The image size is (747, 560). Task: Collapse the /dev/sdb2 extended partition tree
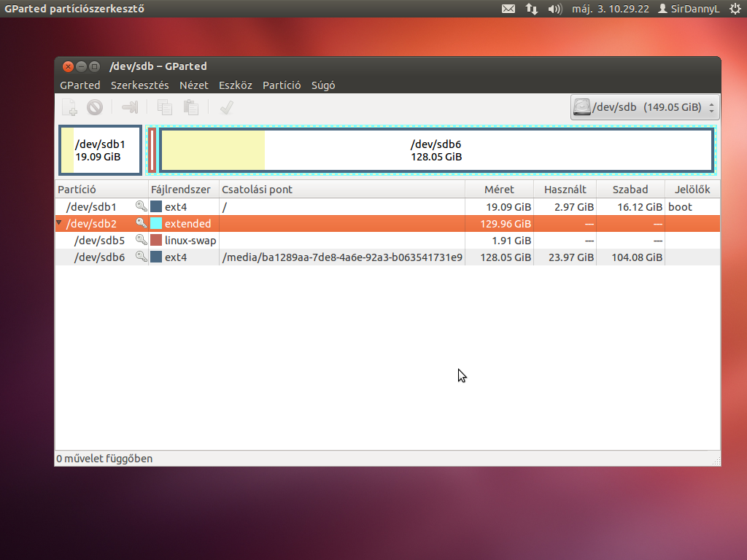[59, 223]
